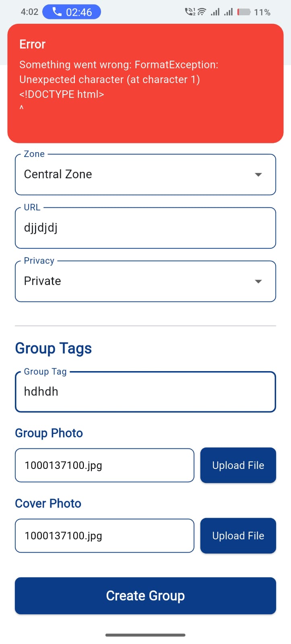Screen dimensions: 291x644
Task: Tap the first cellular signal bars icon
Action: [215, 12]
